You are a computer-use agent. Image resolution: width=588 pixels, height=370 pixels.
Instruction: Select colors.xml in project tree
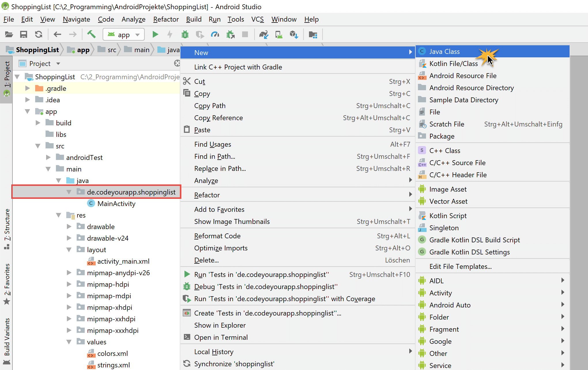coord(108,354)
